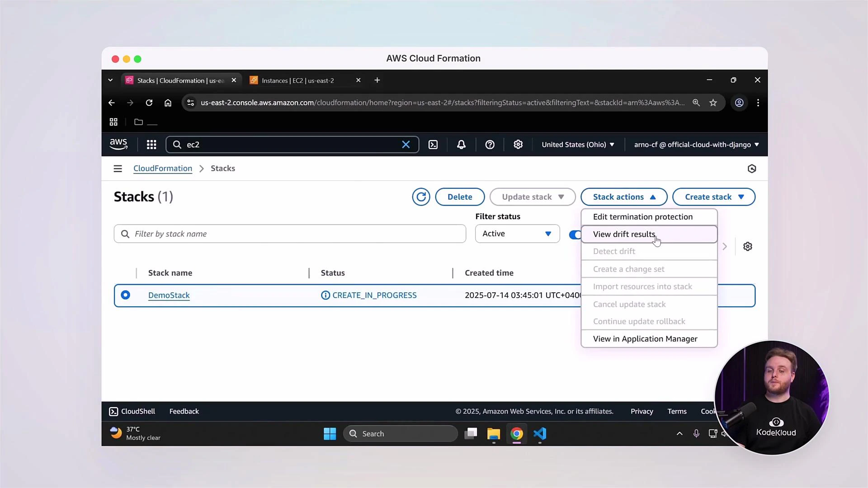This screenshot has height=488, width=868.
Task: Click the AWS search box containing ec2
Action: 292,145
